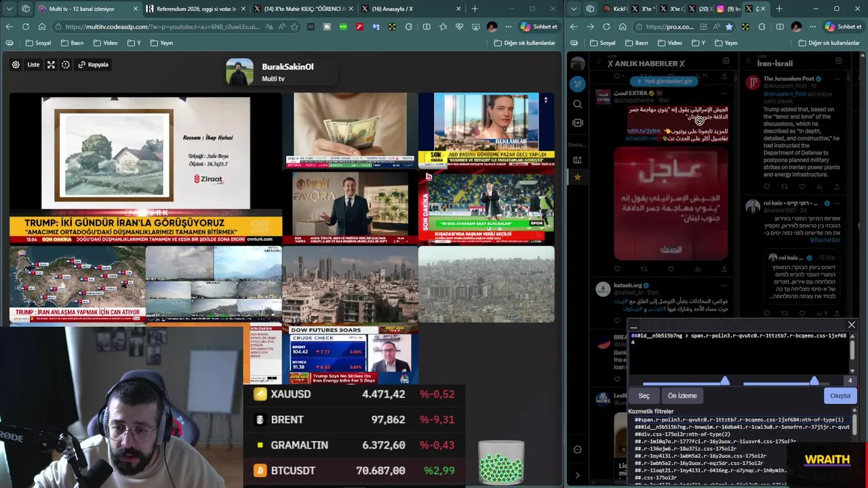Screen dimensions: 868x488
Task: Open Sosyal bookmarks folder in left browser
Action: 38,43
